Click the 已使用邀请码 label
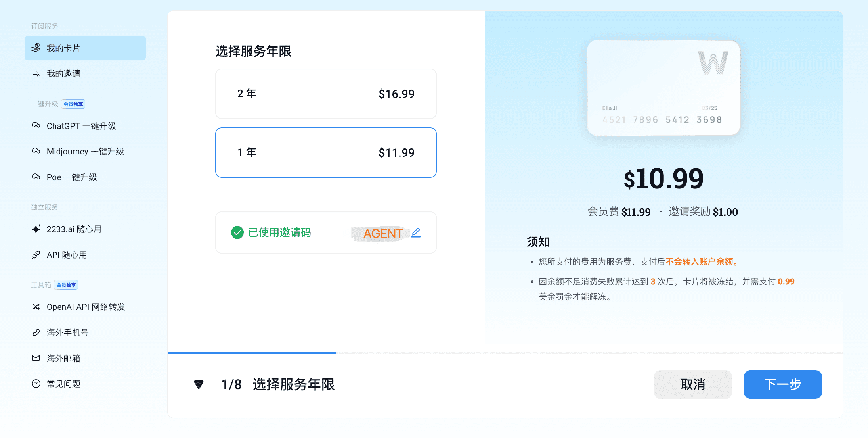Screen dimensions: 868x438 click(x=279, y=232)
